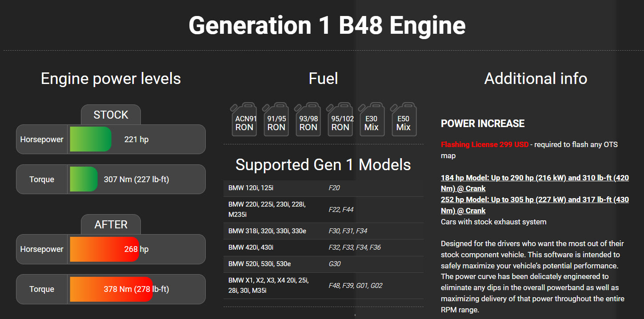Click the stock Horsepower green bar
644x319 pixels.
point(91,139)
